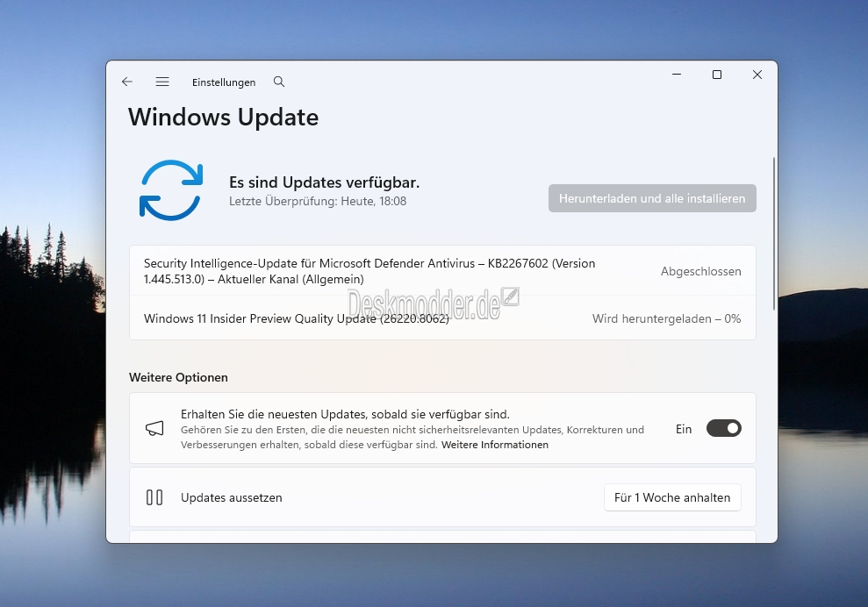868x607 pixels.
Task: Select the Security Intelligence-Update KB2267602 entry
Action: tap(369, 271)
